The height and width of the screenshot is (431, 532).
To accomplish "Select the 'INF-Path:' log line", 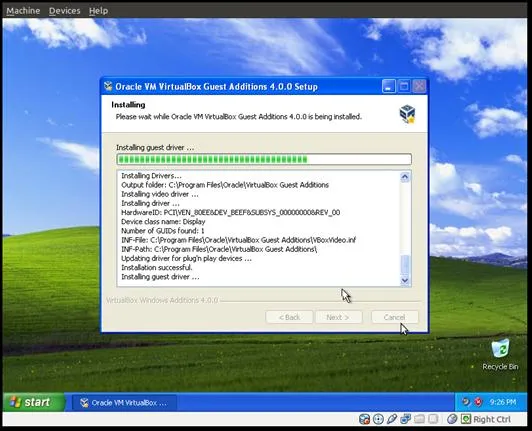I will [x=219, y=249].
